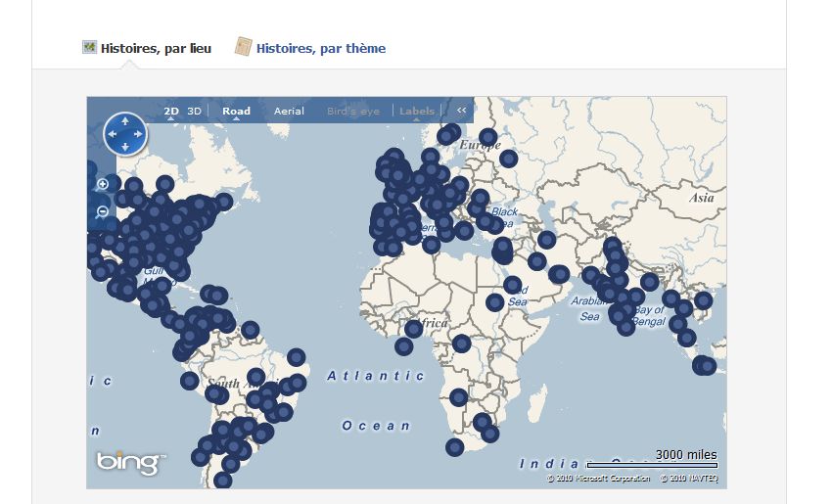The width and height of the screenshot is (832, 504).
Task: Click the Asia map label
Action: coord(702,198)
